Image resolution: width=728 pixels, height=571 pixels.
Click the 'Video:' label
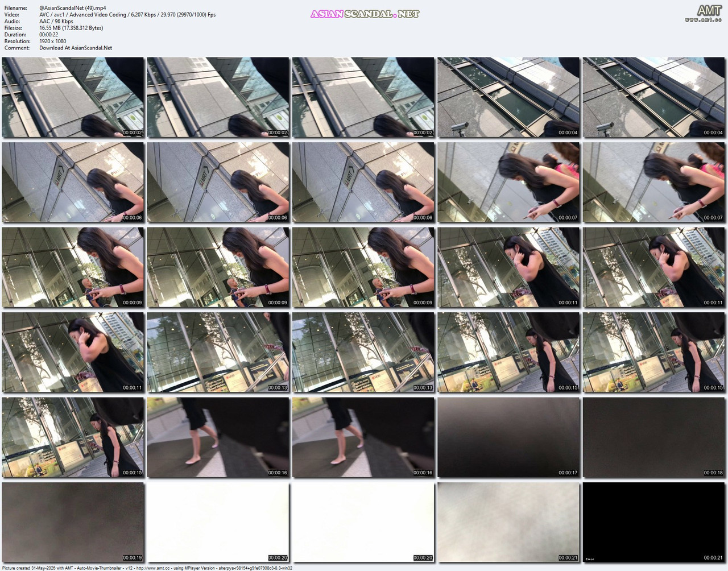[12, 15]
